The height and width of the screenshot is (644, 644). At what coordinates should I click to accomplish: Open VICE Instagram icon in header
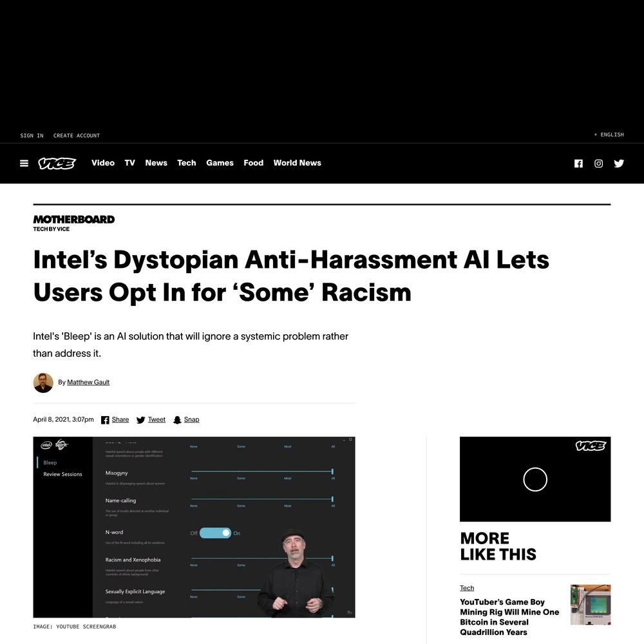coord(598,164)
